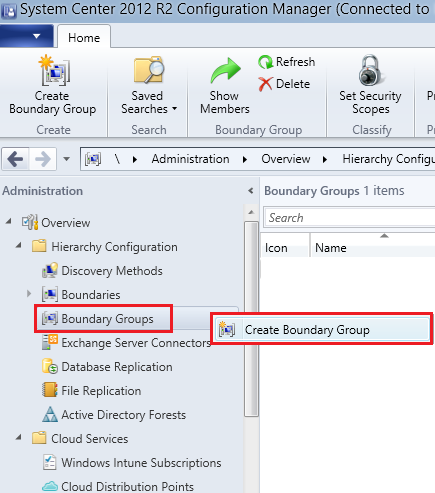Screen dimensions: 435x493
Task: Expand breadcrumb arrow after Administration
Action: [245, 159]
